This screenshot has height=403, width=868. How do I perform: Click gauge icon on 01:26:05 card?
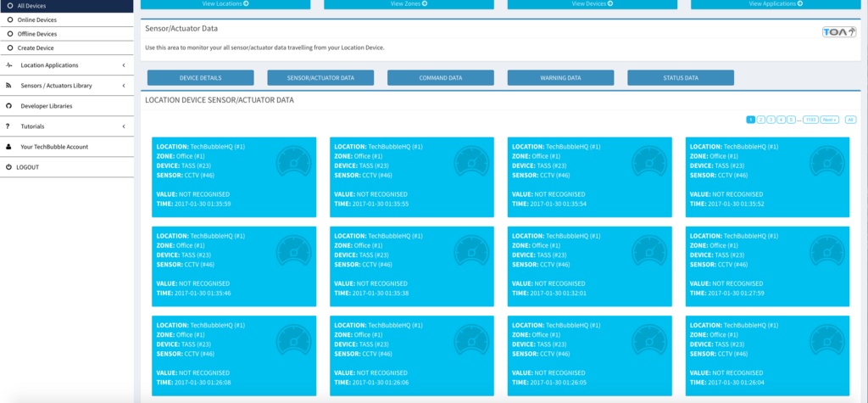point(649,340)
